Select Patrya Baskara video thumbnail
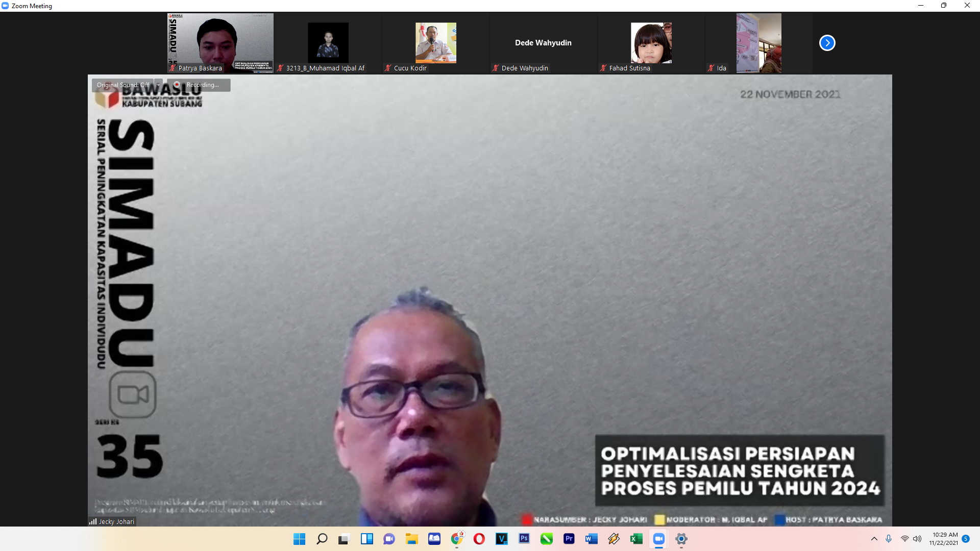The height and width of the screenshot is (551, 980). tap(220, 43)
